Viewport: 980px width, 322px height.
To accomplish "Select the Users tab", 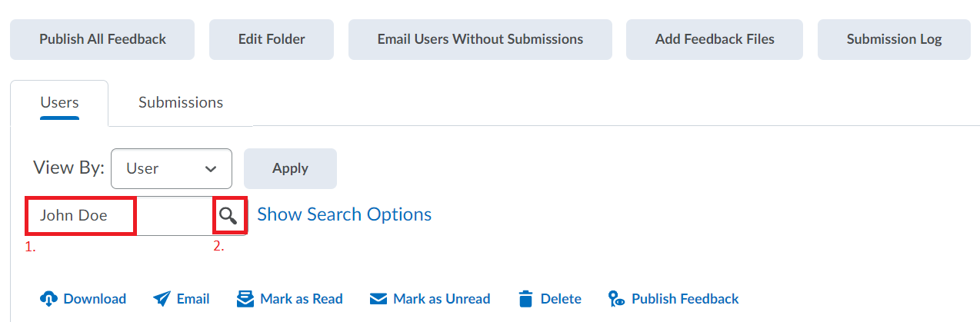I will point(59,103).
